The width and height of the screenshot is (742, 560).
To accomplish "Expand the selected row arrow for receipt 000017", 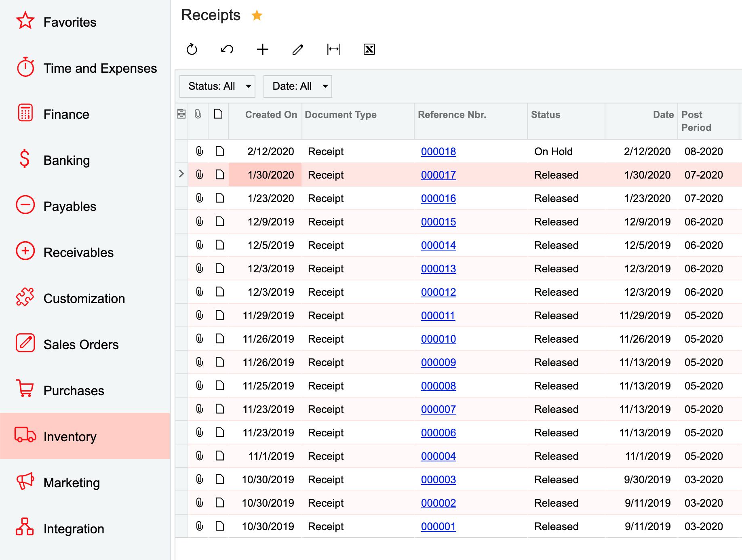I will click(x=181, y=174).
